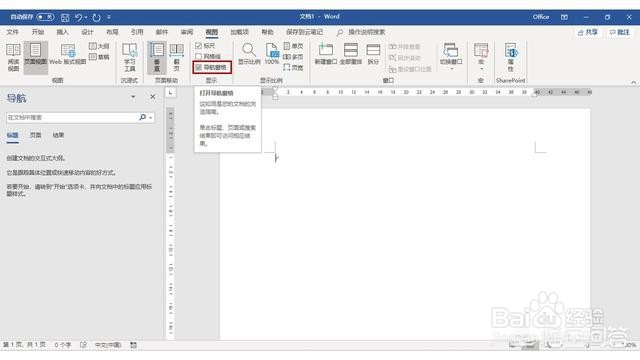Switch to Web Layout view button

(67, 54)
